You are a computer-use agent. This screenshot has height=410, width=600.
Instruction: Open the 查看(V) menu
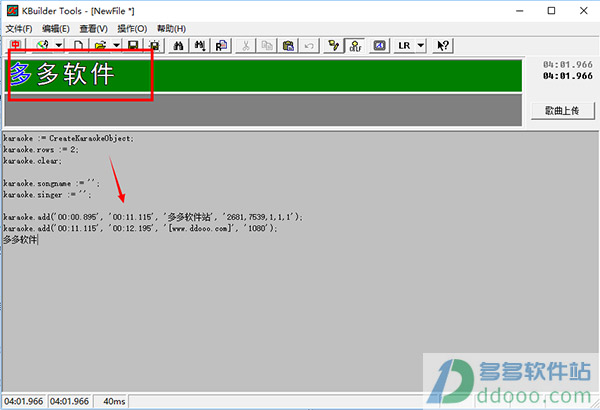coord(93,29)
